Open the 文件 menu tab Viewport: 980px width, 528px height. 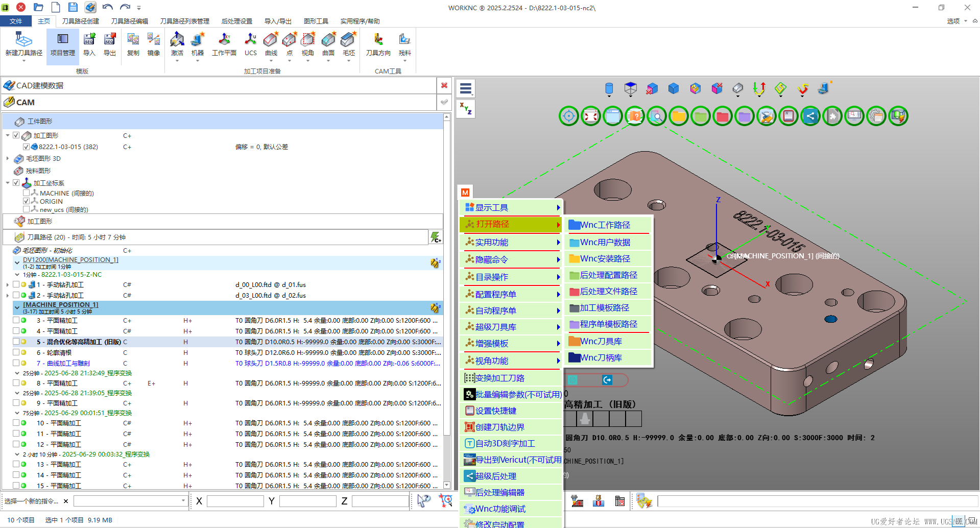tap(16, 21)
